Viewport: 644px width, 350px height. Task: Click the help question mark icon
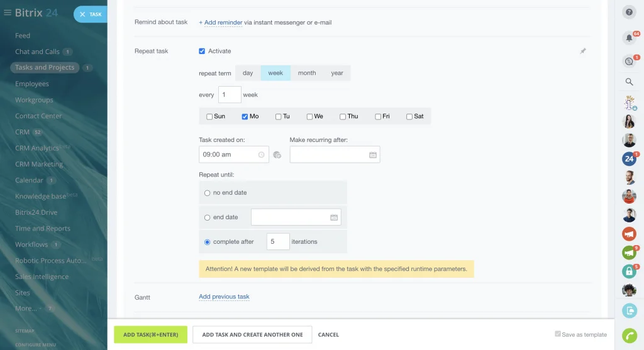(629, 12)
